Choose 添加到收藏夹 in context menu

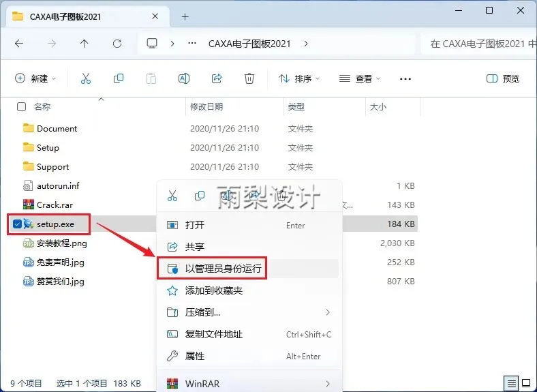click(249, 290)
